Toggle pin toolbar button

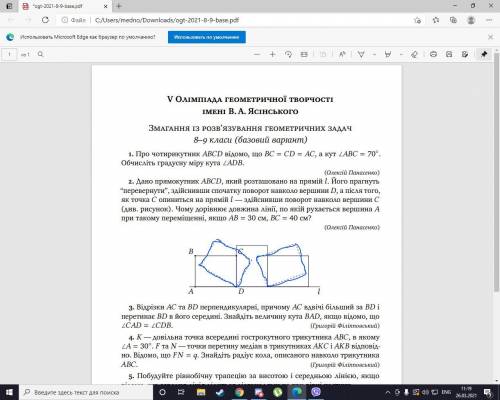click(484, 54)
